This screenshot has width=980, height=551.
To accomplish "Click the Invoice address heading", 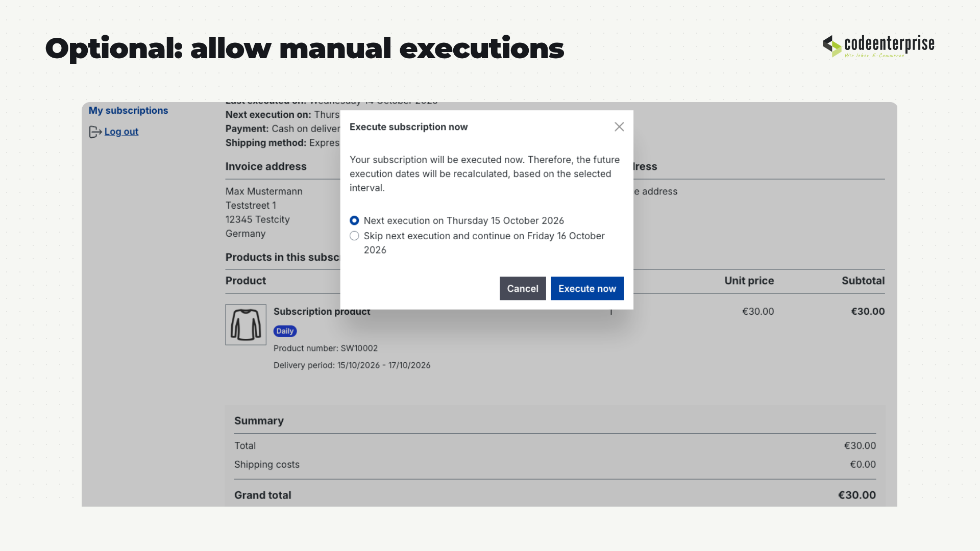I will (266, 166).
